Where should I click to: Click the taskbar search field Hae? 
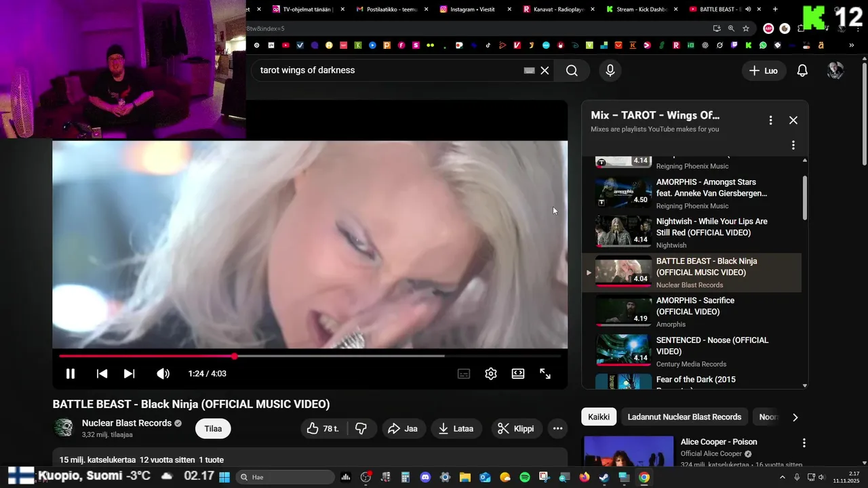coord(285,477)
